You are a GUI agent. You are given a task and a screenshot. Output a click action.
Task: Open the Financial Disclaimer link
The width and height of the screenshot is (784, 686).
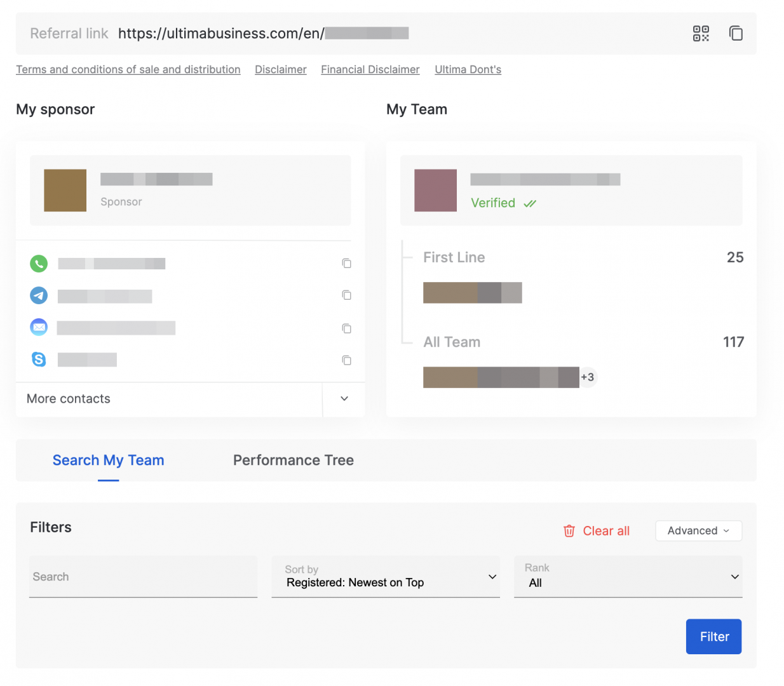pyautogui.click(x=370, y=70)
